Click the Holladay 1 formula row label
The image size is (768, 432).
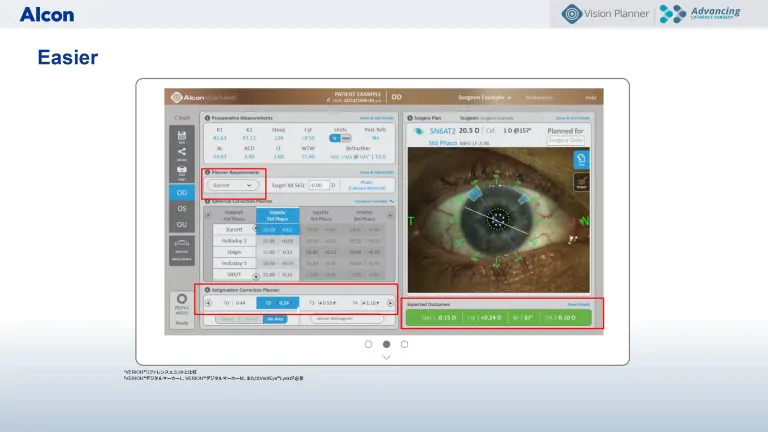(x=234, y=263)
